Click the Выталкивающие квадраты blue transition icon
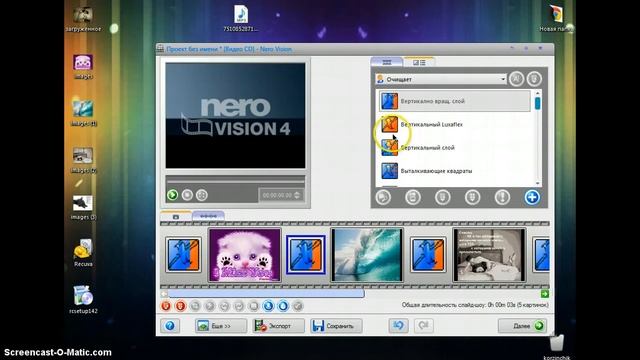Image resolution: width=640 pixels, height=360 pixels. 389,171
